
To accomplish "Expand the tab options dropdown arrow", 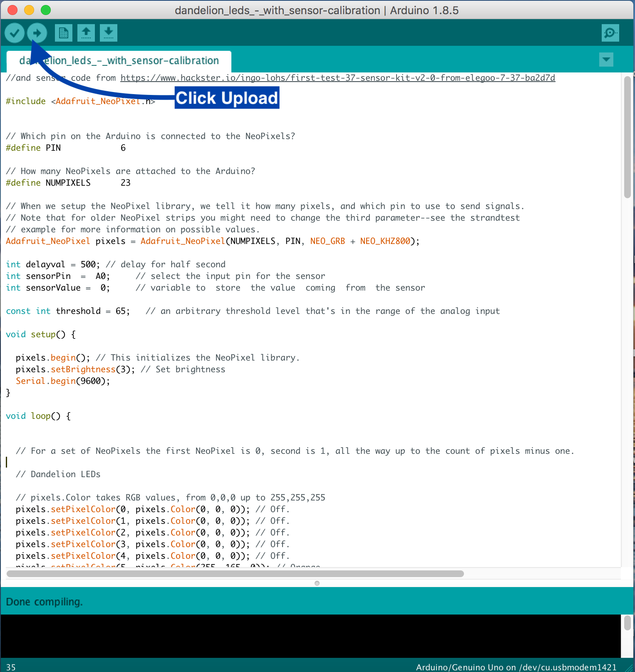I will click(606, 60).
